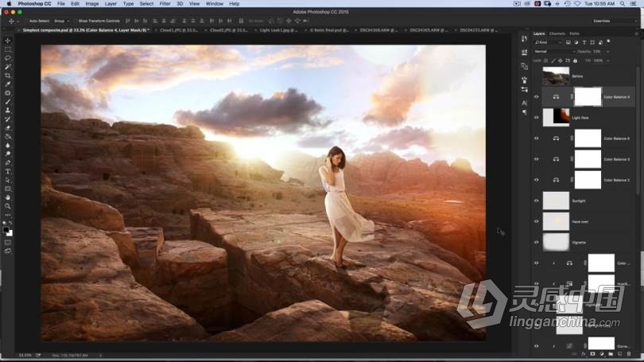Image resolution: width=644 pixels, height=362 pixels.
Task: Switch to the Light Leak1.jpg document tab
Action: pyautogui.click(x=278, y=30)
